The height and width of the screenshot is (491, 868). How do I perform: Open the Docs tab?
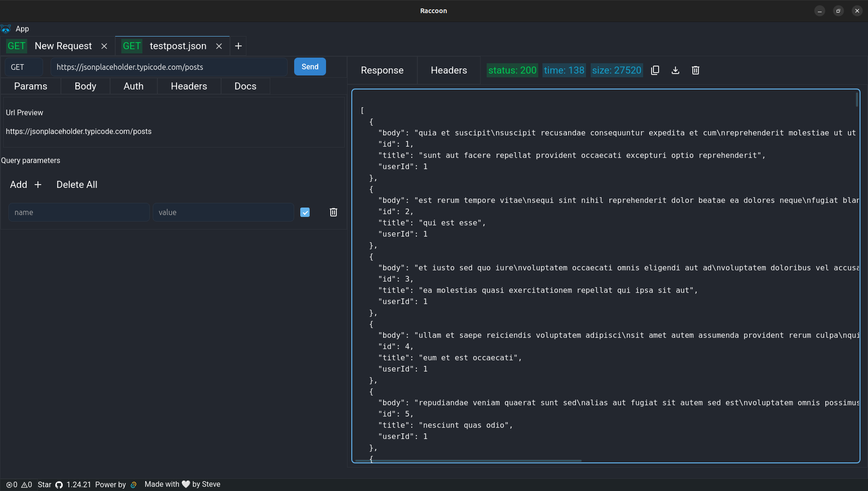point(245,86)
